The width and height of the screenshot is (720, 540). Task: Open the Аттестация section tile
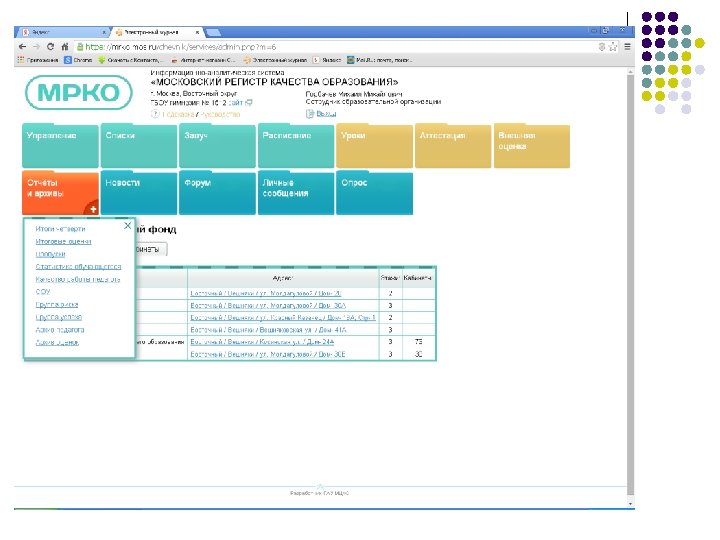[453, 146]
